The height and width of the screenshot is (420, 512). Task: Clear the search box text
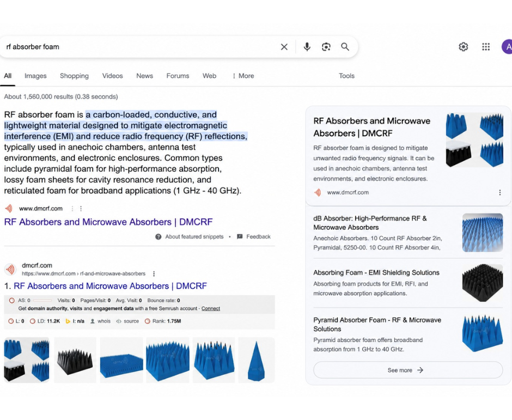tap(284, 47)
